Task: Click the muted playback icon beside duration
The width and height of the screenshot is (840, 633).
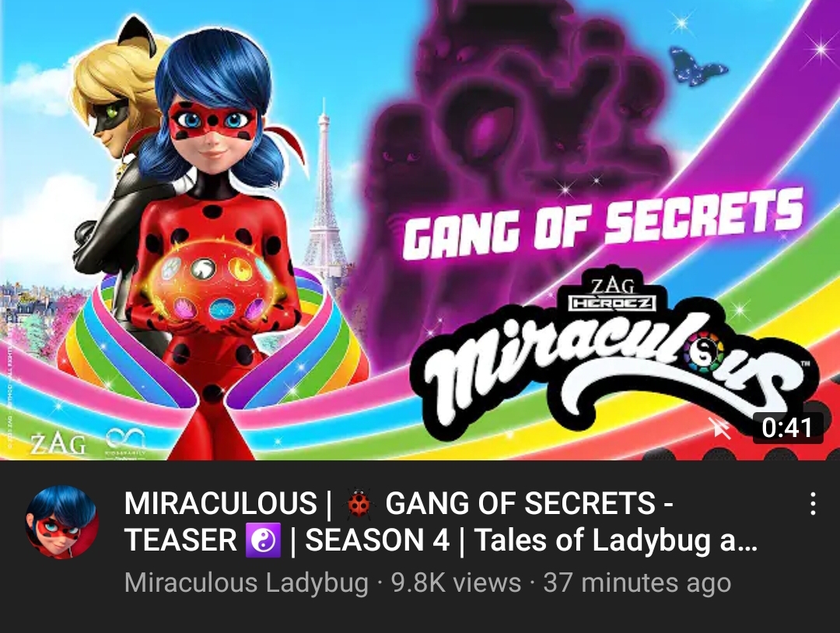Action: point(721,428)
